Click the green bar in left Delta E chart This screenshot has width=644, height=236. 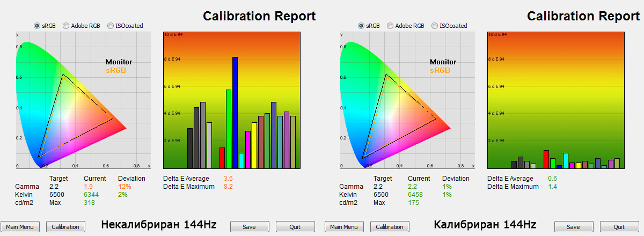click(228, 129)
